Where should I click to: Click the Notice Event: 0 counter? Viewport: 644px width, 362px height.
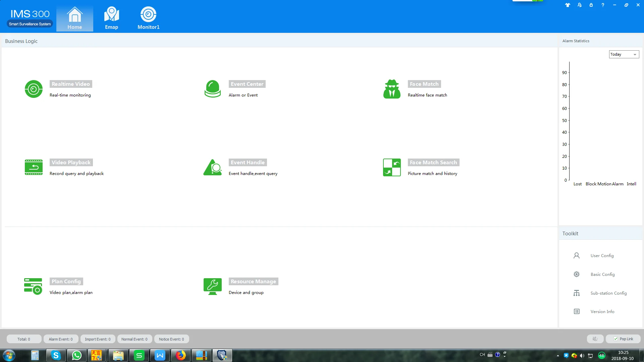(x=171, y=339)
